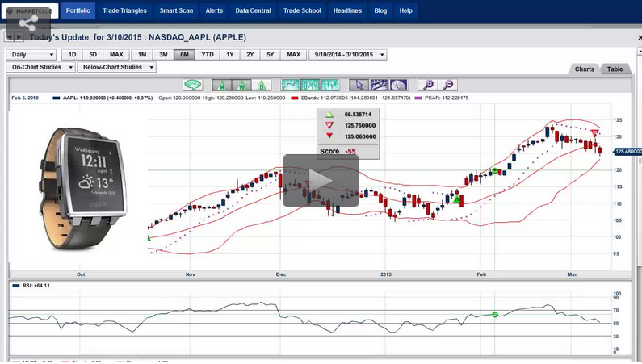Open the Trade Triangles menu

[124, 10]
